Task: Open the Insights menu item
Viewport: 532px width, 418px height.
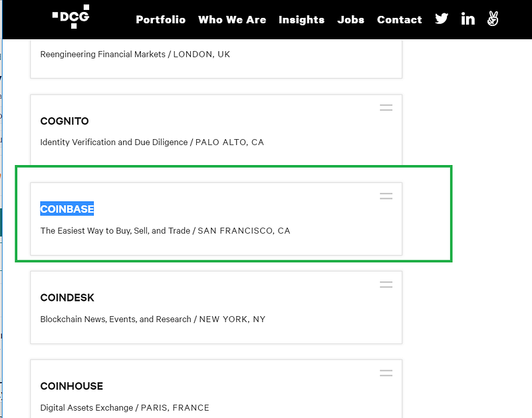Action: click(302, 20)
